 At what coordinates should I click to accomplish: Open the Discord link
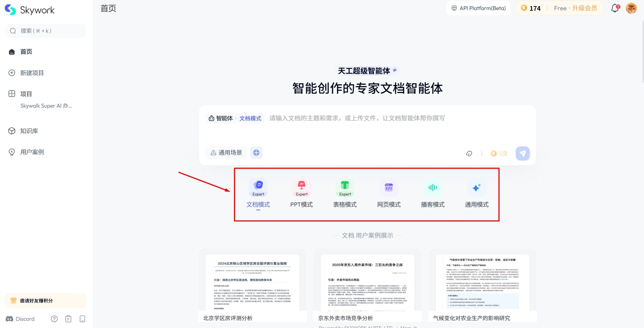tap(20, 319)
